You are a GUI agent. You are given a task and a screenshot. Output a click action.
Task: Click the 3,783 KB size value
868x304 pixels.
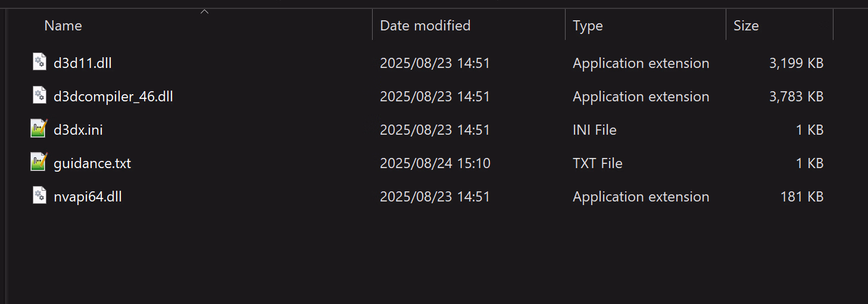click(x=796, y=97)
